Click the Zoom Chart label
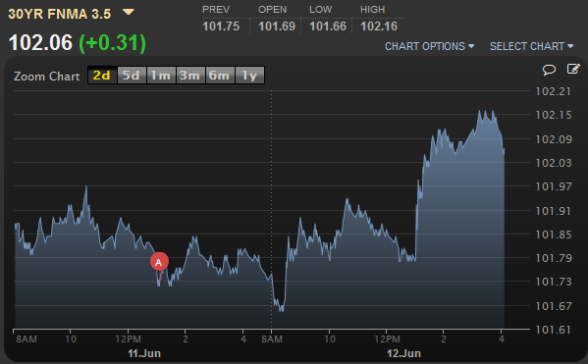 (x=47, y=77)
